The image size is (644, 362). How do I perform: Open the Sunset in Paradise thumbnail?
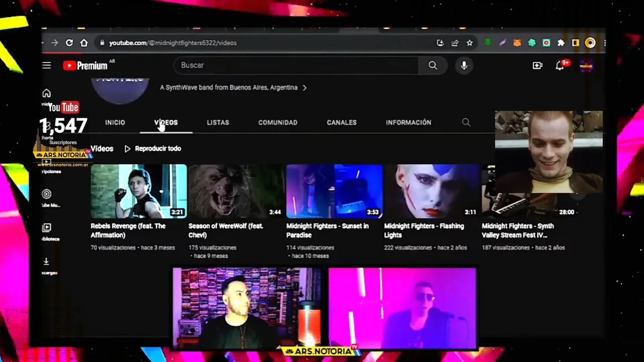[x=334, y=192]
